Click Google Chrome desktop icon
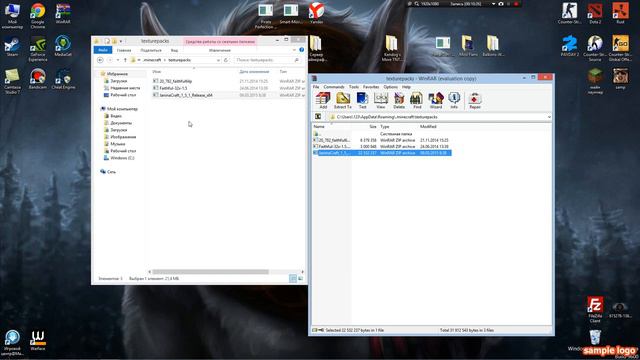Viewport: 640px width, 360px height. pos(38,16)
